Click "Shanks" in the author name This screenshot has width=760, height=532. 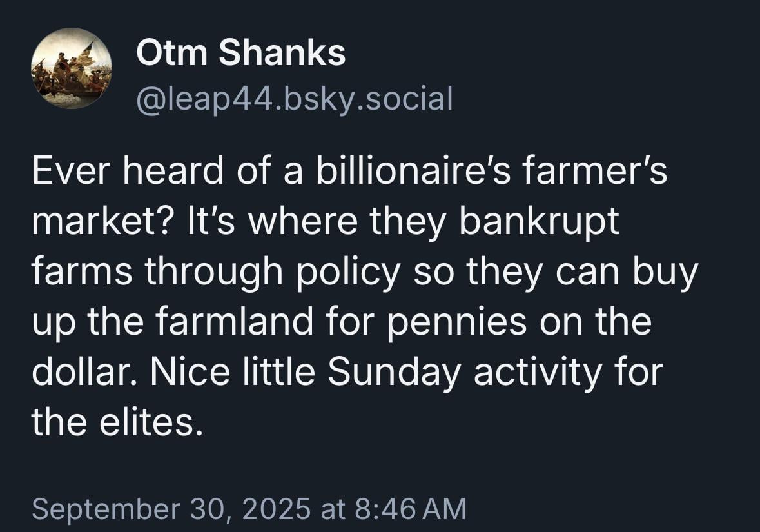coord(282,52)
